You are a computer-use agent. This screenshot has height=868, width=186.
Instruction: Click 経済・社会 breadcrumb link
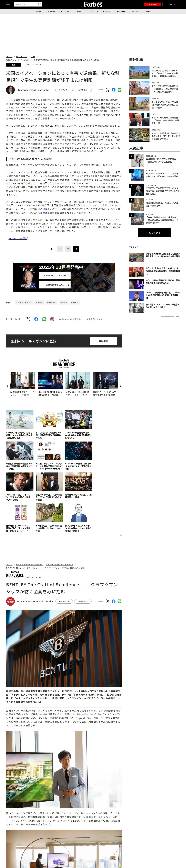[x=22, y=57]
